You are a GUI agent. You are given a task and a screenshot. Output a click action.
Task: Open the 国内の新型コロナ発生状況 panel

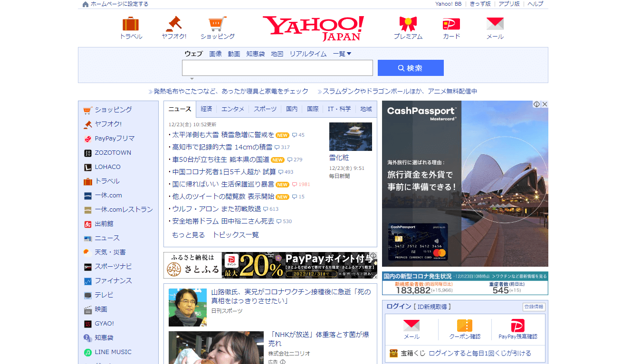[465, 283]
